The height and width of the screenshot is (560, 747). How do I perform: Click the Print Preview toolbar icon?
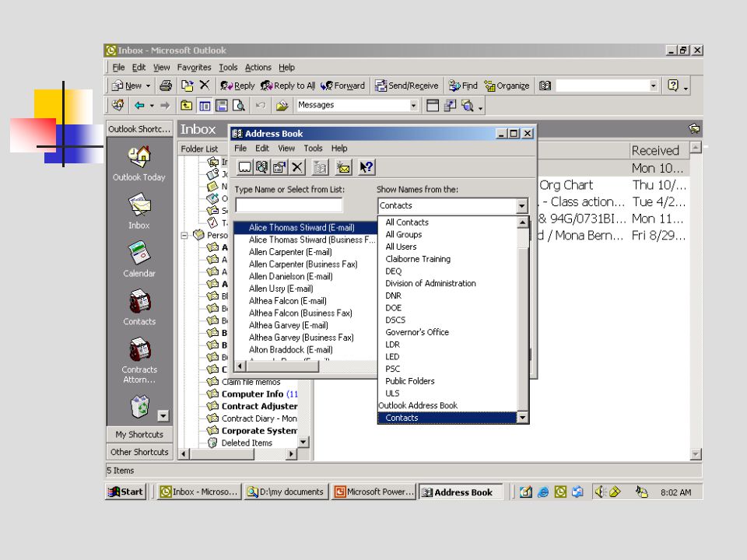pyautogui.click(x=239, y=105)
